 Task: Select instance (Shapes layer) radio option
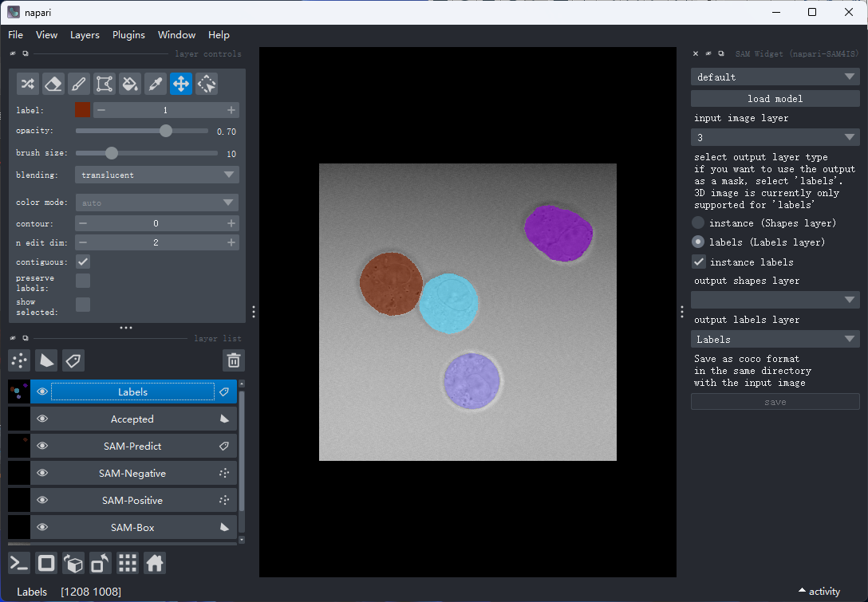click(698, 223)
